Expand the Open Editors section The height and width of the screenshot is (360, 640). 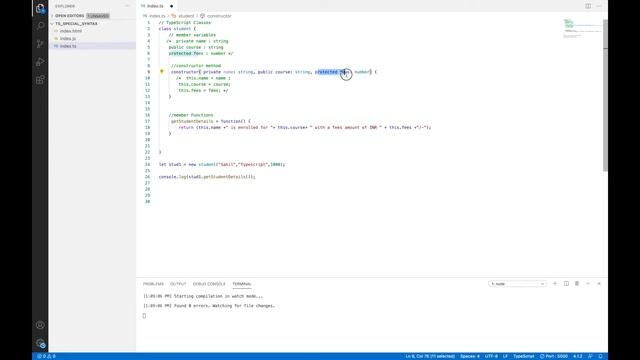point(69,16)
